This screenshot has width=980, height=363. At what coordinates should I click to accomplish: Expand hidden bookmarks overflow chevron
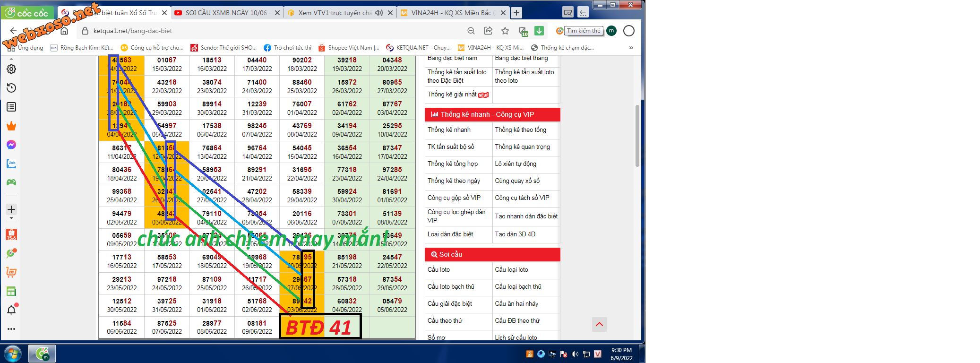tap(631, 48)
